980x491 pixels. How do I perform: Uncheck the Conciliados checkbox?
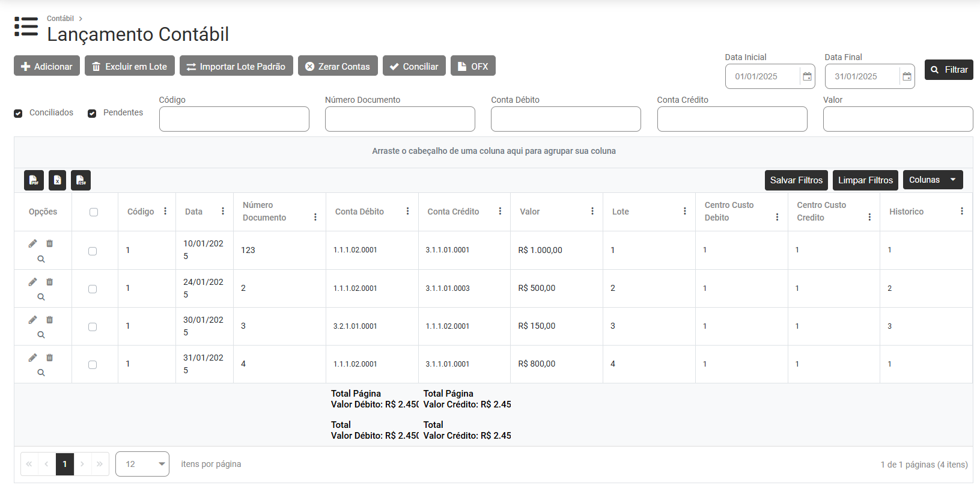pos(18,113)
